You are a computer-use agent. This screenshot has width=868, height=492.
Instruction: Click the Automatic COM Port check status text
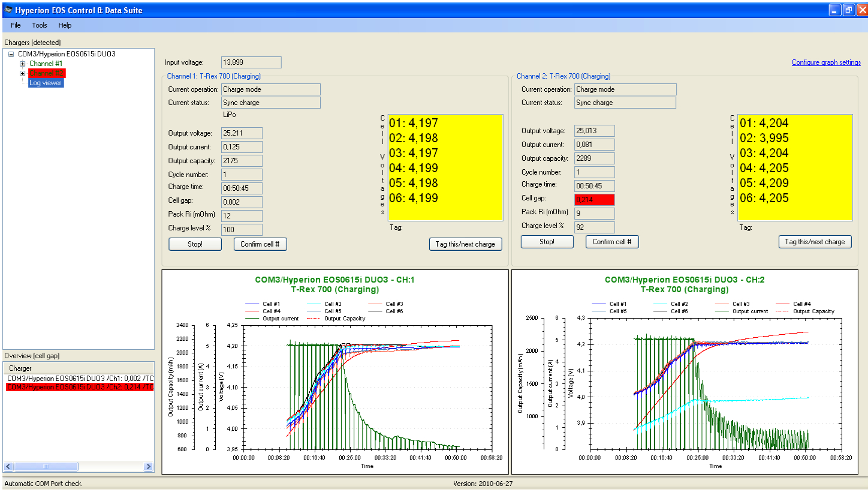point(43,484)
